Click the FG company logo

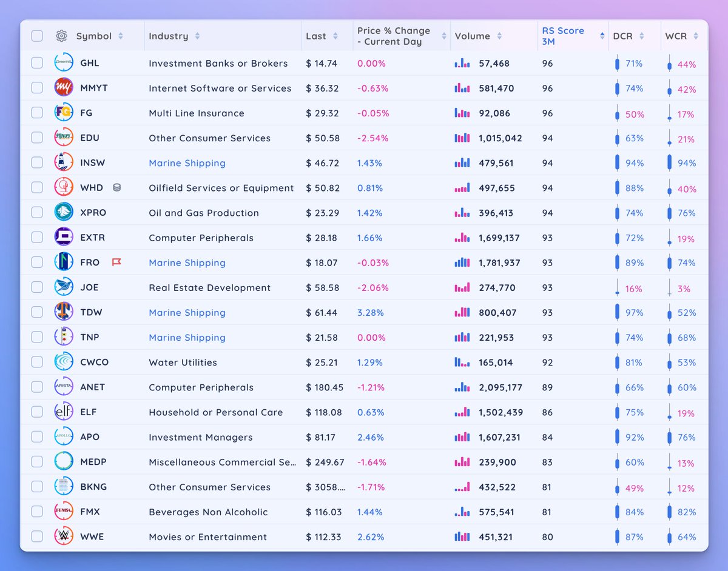click(64, 113)
